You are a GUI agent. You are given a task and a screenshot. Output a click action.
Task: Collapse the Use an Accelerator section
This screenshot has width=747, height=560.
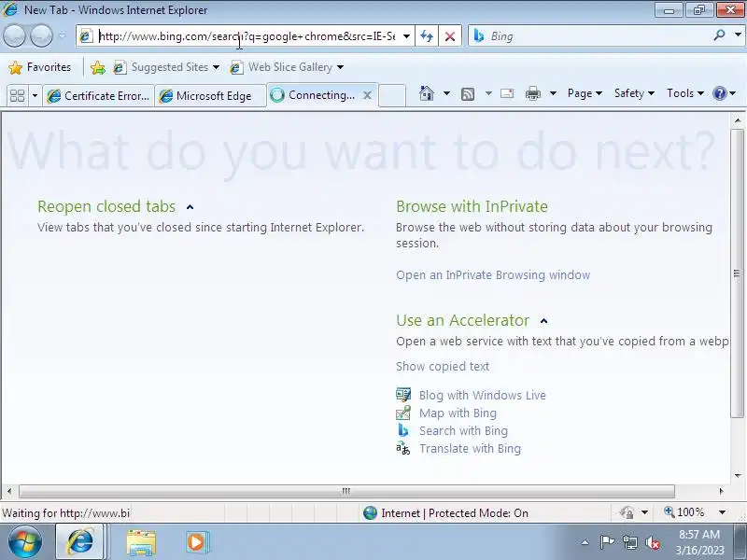543,321
